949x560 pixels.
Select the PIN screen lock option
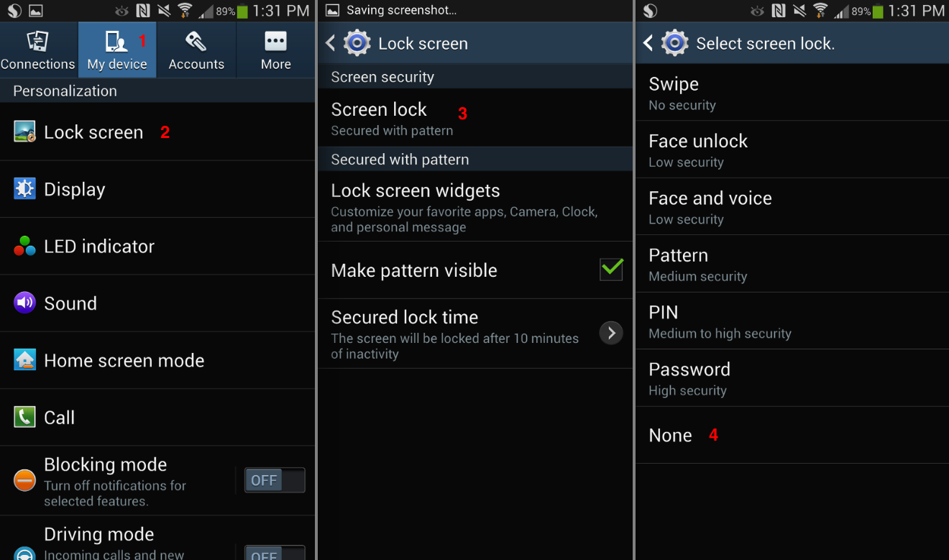click(x=792, y=321)
